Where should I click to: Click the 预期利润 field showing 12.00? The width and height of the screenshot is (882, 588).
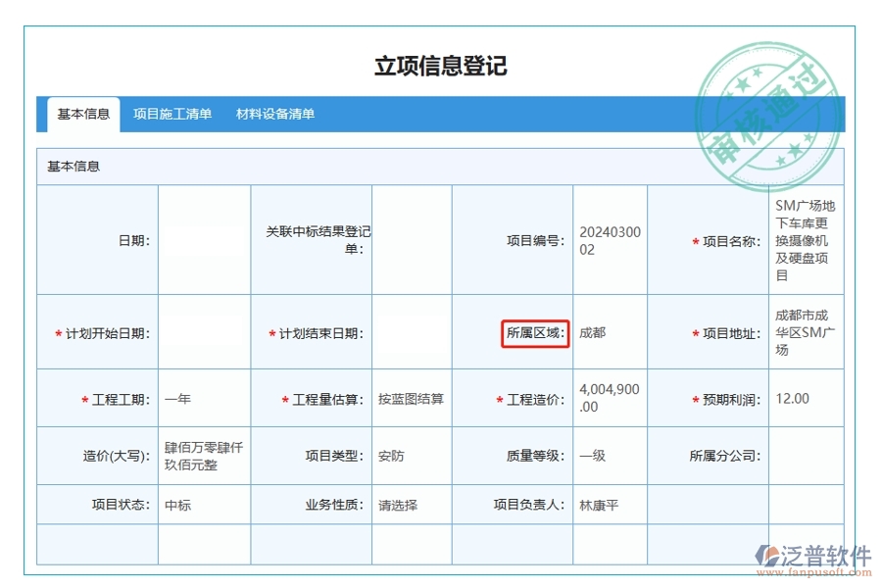(806, 397)
